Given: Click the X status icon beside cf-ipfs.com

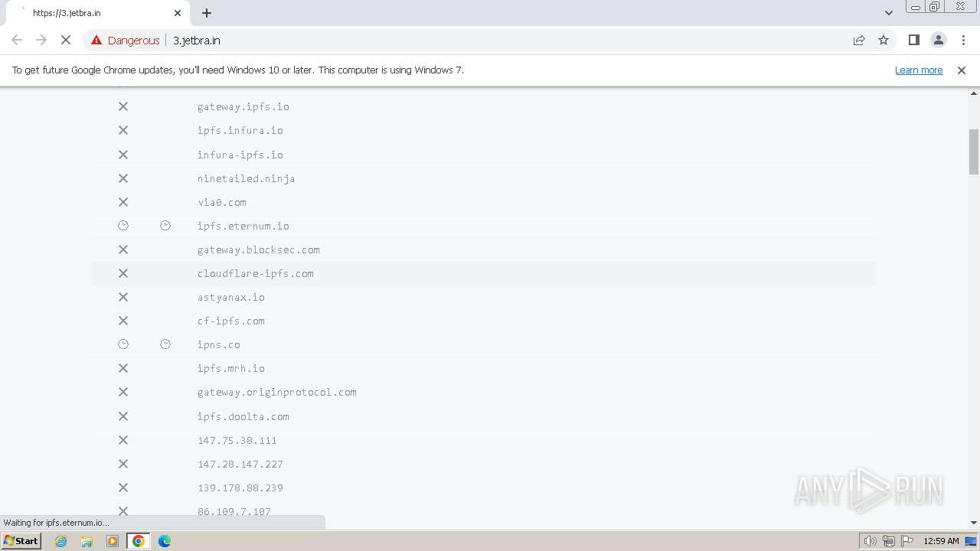Looking at the screenshot, I should (x=123, y=321).
